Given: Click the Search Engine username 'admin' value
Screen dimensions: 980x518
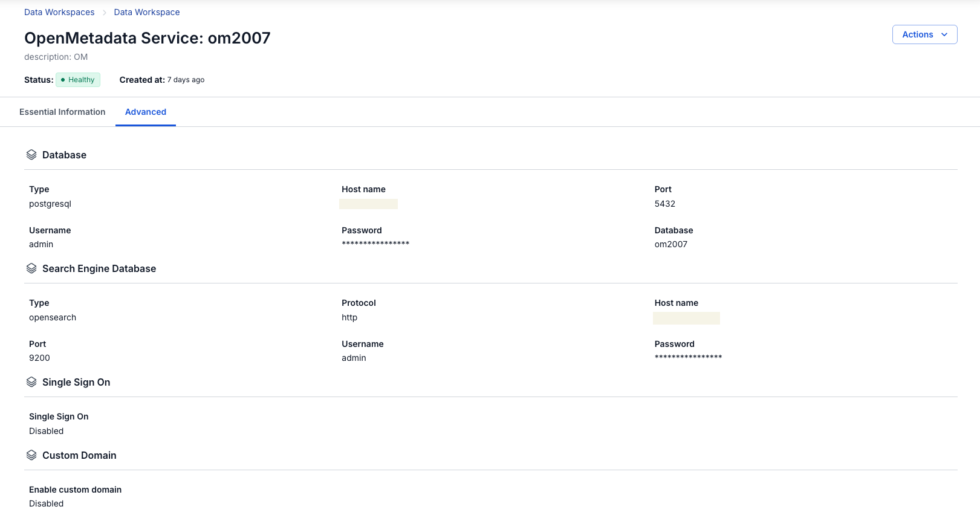Looking at the screenshot, I should (354, 358).
